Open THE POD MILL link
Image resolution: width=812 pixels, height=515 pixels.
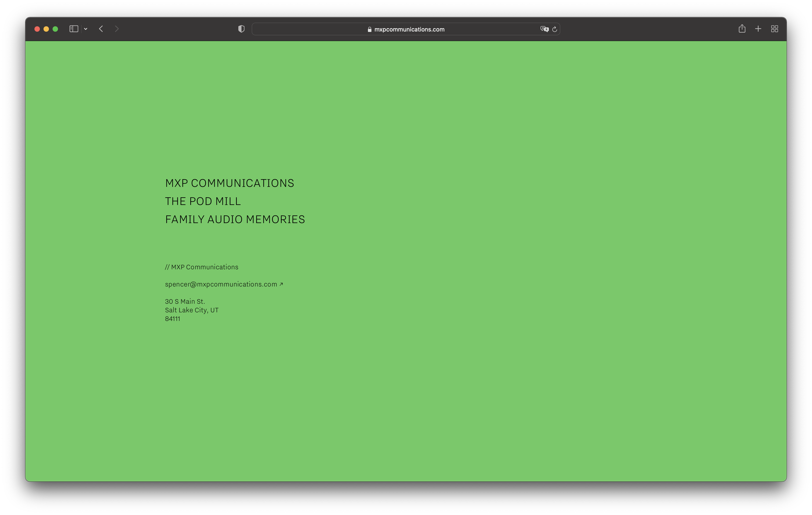(203, 202)
